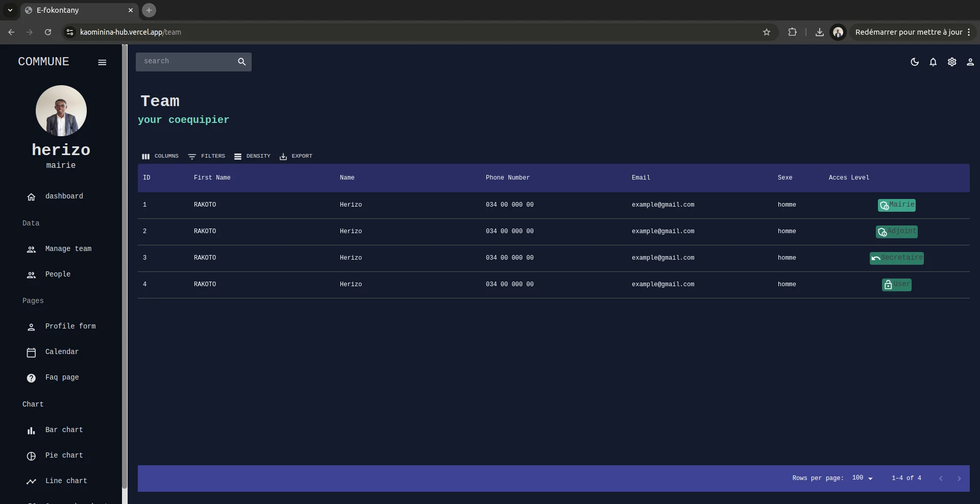Click the Export button
This screenshot has height=504, width=980.
coord(296,156)
